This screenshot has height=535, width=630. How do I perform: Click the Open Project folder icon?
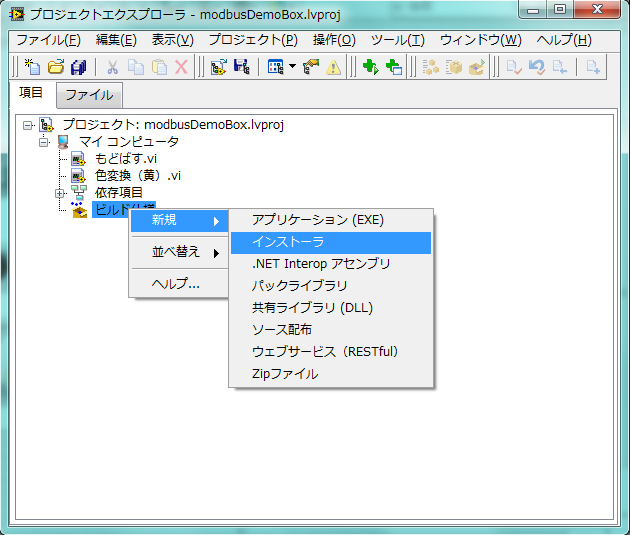[x=56, y=67]
